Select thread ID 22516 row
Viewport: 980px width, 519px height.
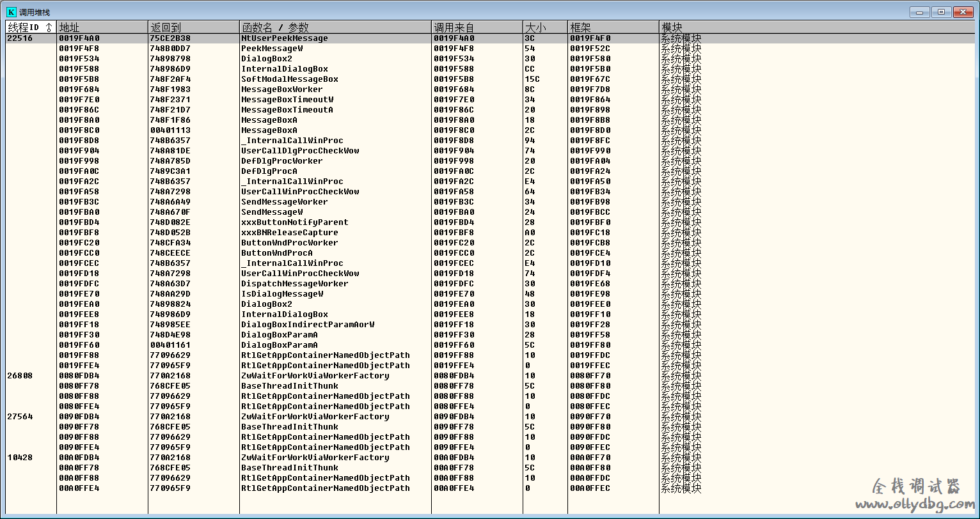pyautogui.click(x=20, y=38)
